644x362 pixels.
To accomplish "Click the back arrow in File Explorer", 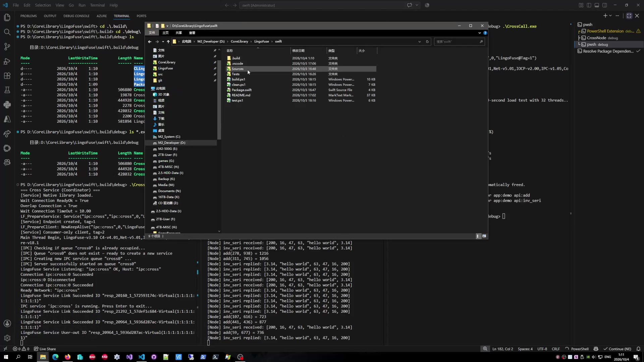I will pyautogui.click(x=150, y=42).
